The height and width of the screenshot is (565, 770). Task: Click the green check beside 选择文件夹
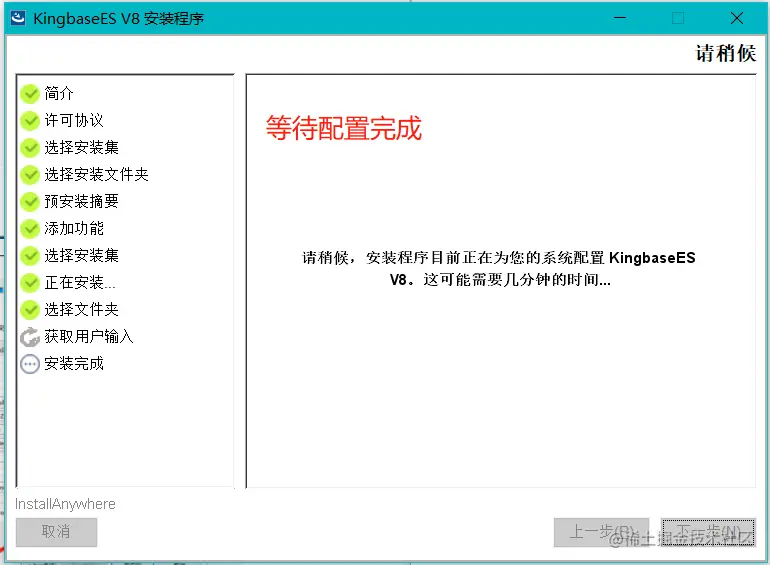30,310
